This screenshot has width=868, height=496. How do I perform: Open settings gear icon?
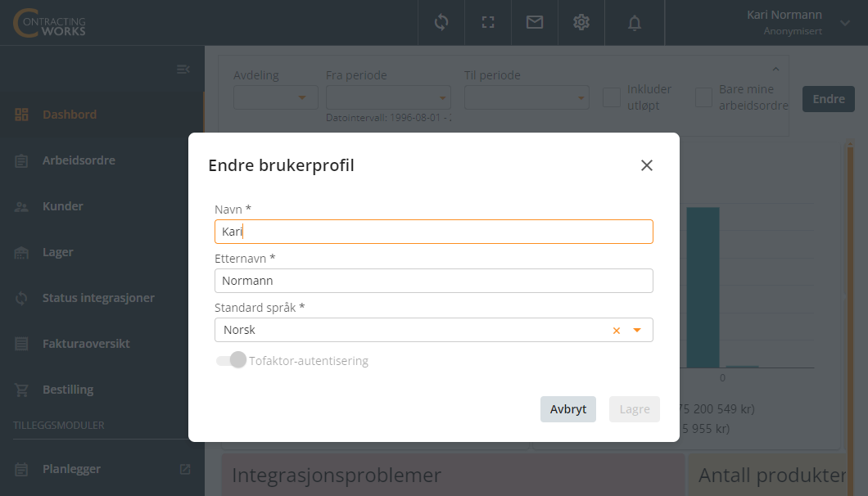[581, 23]
